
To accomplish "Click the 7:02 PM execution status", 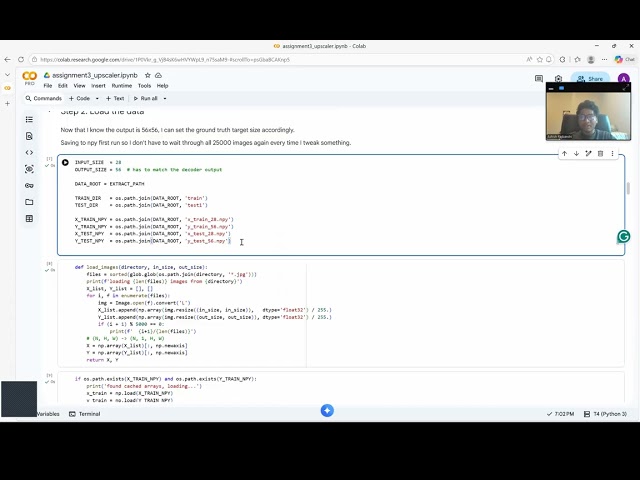I will tap(560, 414).
